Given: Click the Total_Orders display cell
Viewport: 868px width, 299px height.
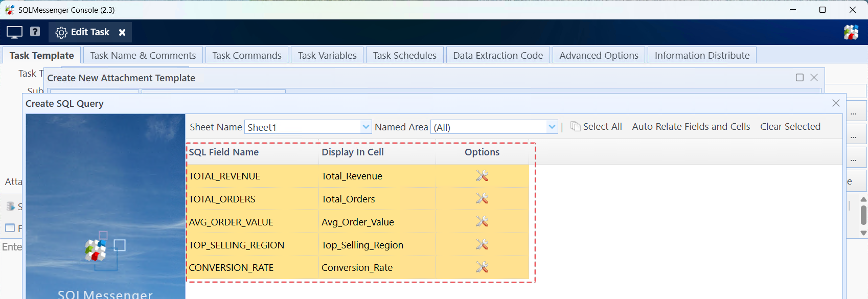Looking at the screenshot, I should tap(377, 199).
